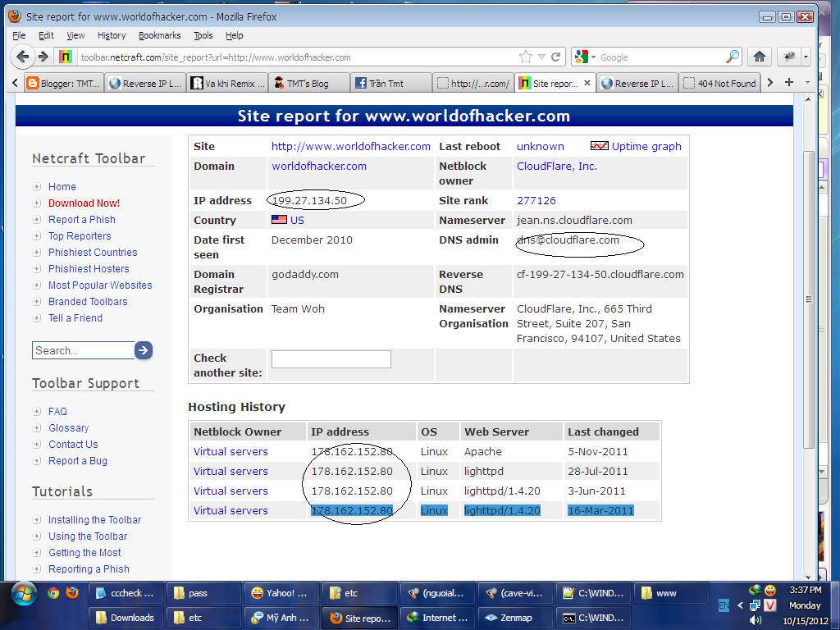
Task: Launch Chrome from the quick launch bar
Action: point(52,593)
